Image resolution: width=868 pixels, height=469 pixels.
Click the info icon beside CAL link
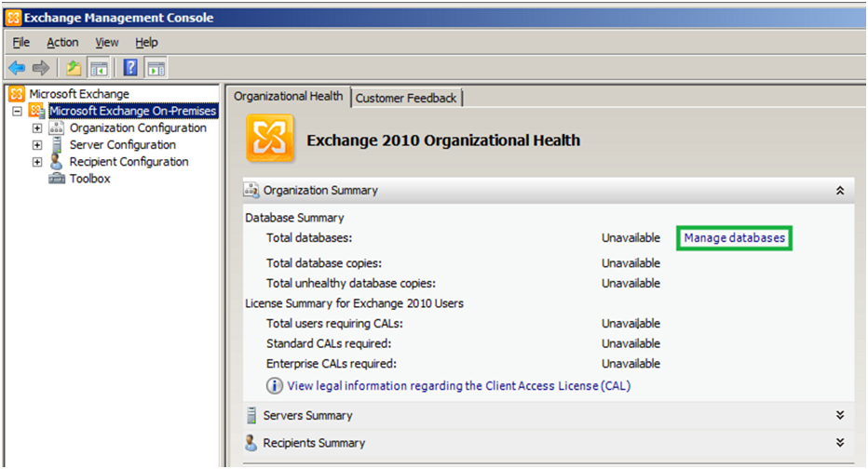(x=275, y=385)
